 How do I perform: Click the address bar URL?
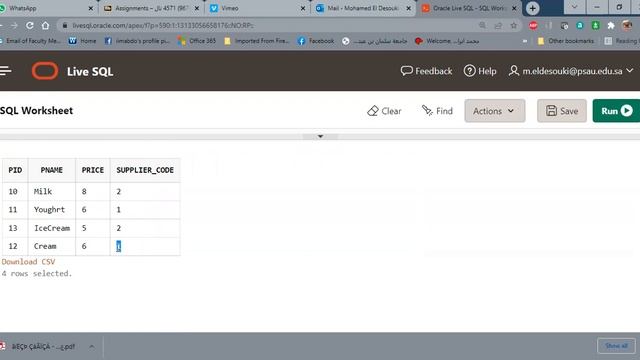click(163, 25)
